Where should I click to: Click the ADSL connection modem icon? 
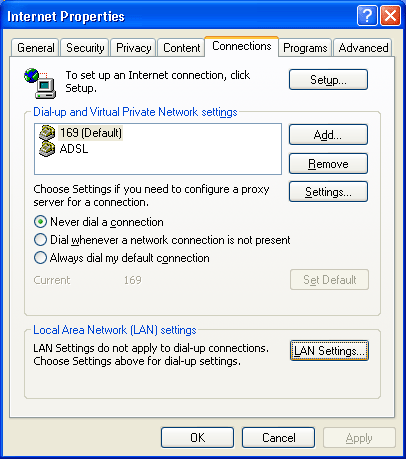point(47,149)
